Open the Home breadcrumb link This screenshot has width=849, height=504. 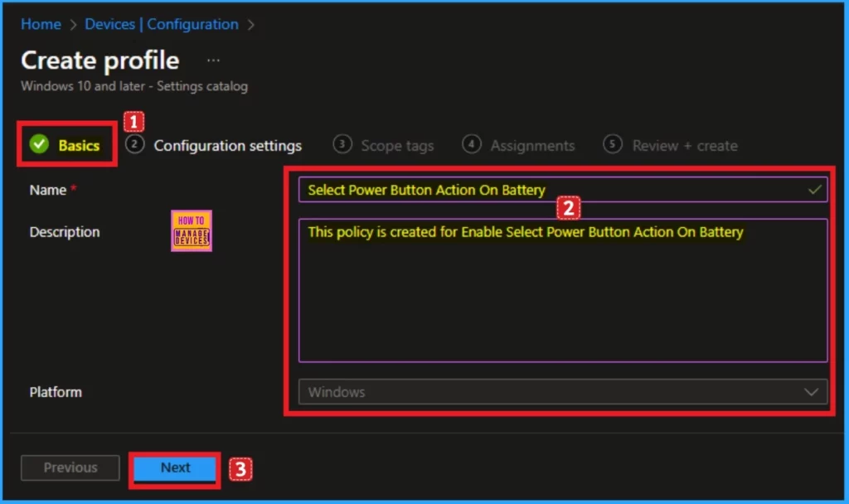tap(41, 24)
